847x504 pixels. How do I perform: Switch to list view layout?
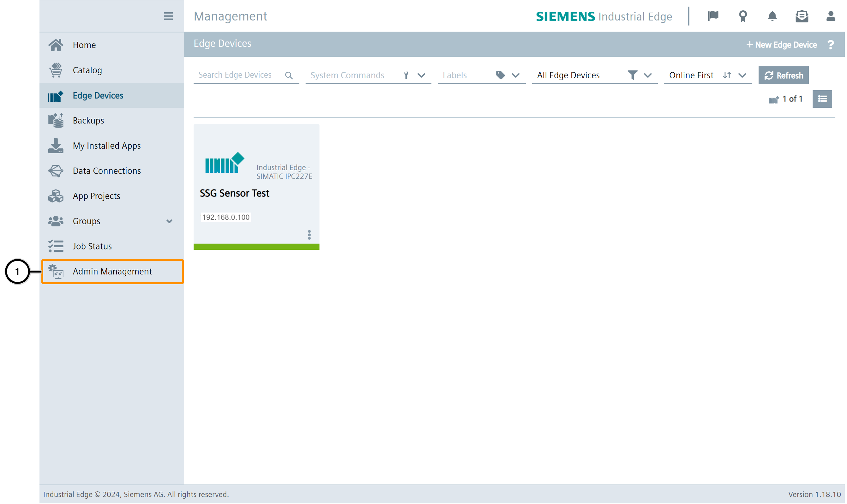822,99
